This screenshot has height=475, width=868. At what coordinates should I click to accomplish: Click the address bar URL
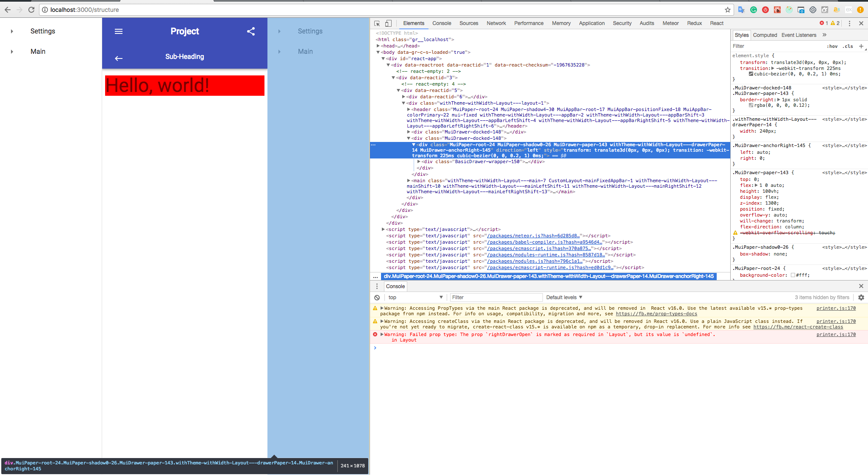[84, 10]
